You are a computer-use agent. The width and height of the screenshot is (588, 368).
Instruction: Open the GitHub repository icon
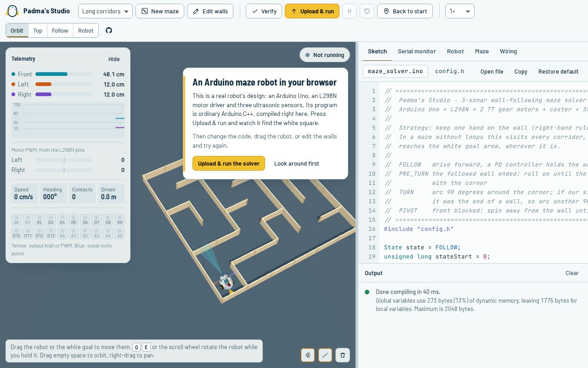(x=109, y=30)
